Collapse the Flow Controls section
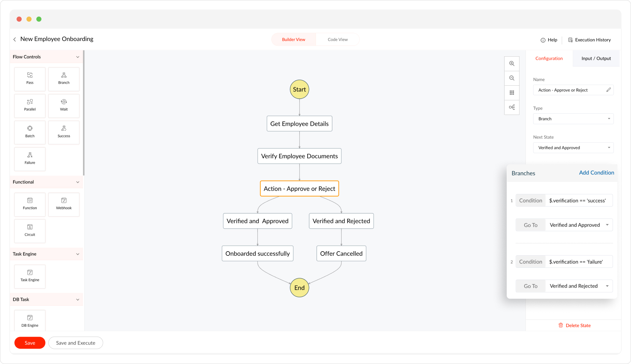Image resolution: width=631 pixels, height=364 pixels. click(77, 57)
